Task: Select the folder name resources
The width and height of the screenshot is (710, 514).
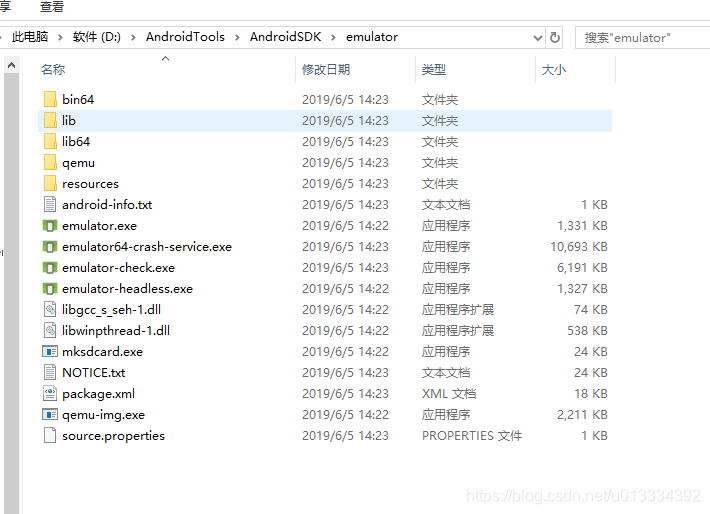Action: pyautogui.click(x=90, y=184)
